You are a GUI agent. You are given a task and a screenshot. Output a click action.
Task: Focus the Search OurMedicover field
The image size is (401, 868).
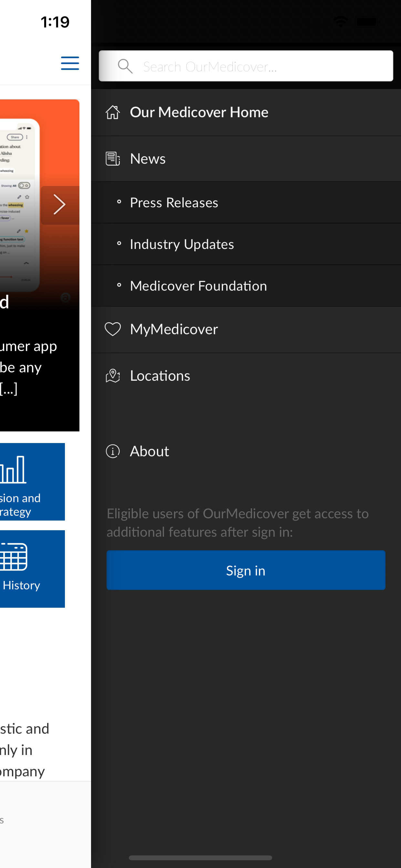246,66
